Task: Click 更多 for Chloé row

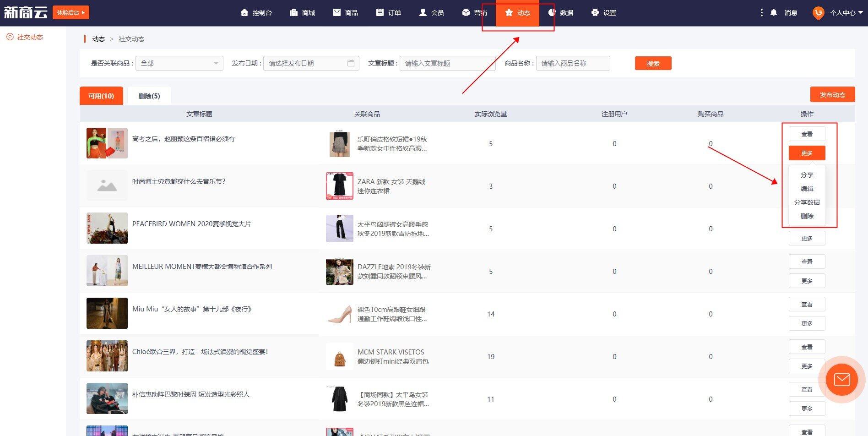Action: click(807, 366)
